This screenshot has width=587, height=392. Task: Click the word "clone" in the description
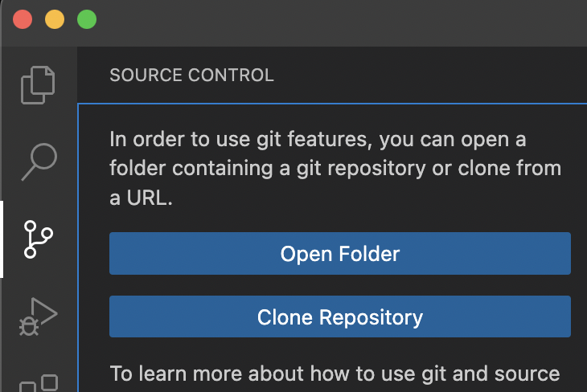[x=484, y=168]
